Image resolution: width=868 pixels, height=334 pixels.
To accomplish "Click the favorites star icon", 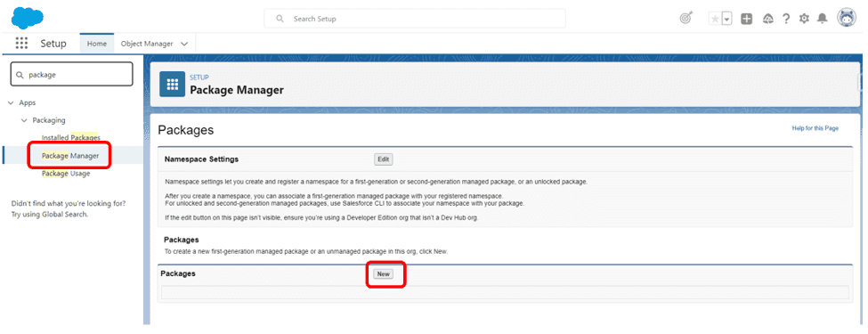I will click(715, 19).
